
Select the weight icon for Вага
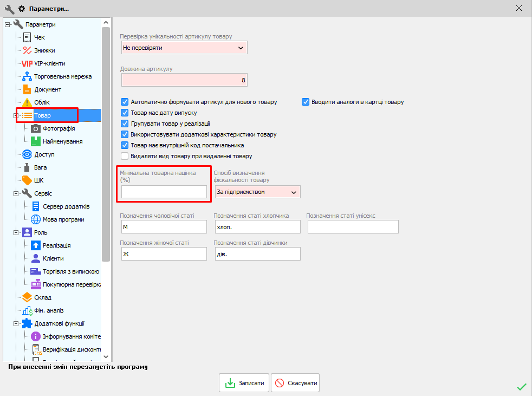27,167
